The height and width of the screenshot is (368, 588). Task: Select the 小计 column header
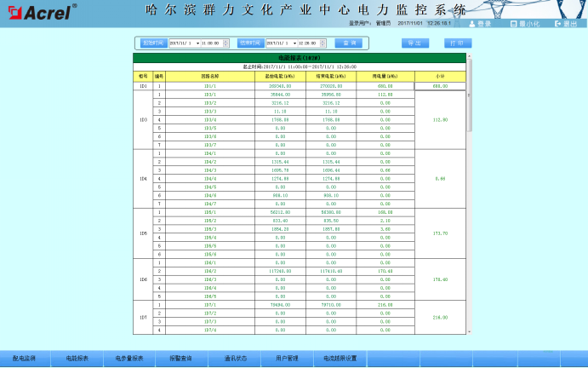pos(440,76)
